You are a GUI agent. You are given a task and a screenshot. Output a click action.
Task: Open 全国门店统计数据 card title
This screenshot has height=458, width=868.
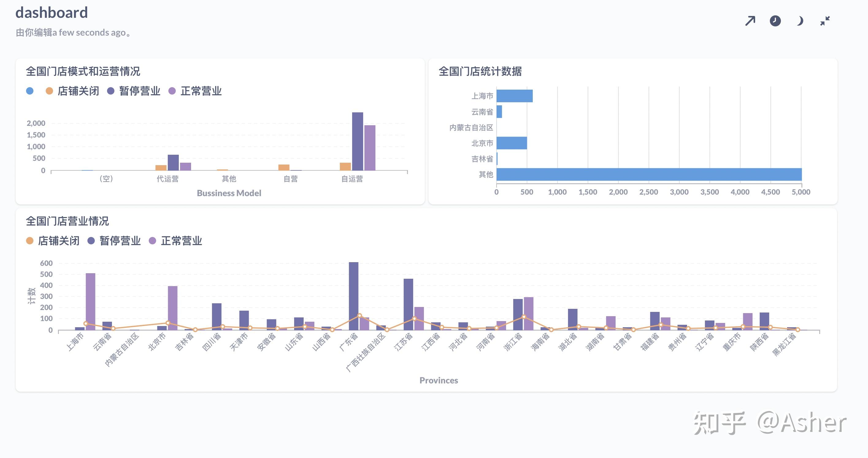point(480,72)
